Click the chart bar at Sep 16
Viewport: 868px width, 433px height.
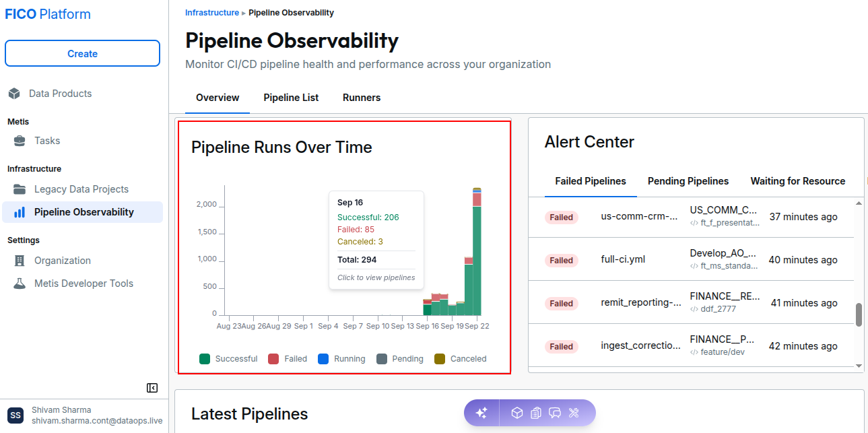[x=427, y=307]
